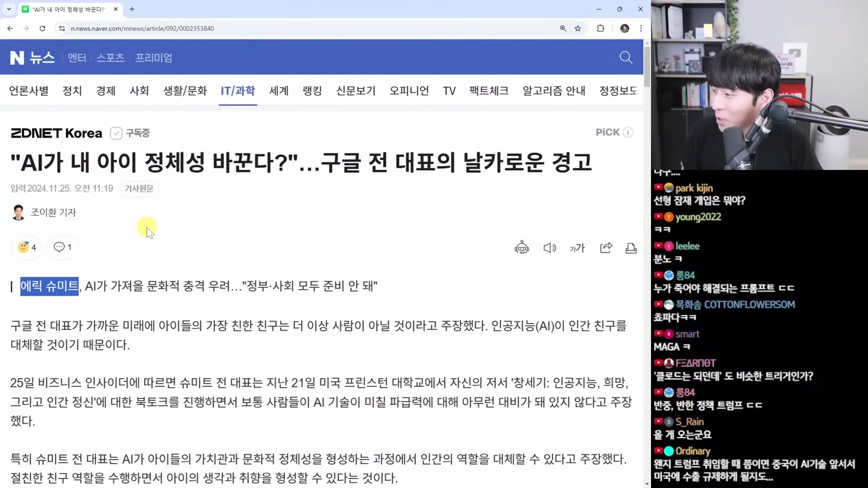This screenshot has height=488, width=868.
Task: View site information icon in address bar
Action: tap(62, 28)
